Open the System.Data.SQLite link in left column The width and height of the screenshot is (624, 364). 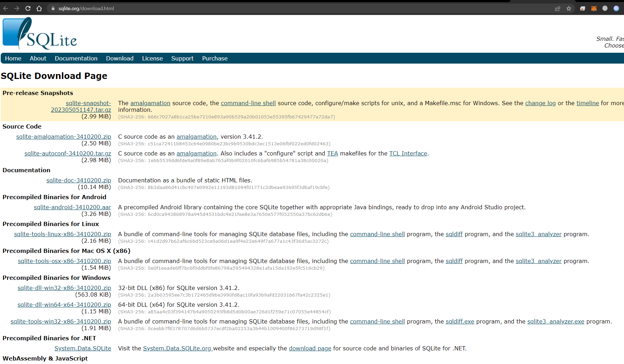click(83, 348)
